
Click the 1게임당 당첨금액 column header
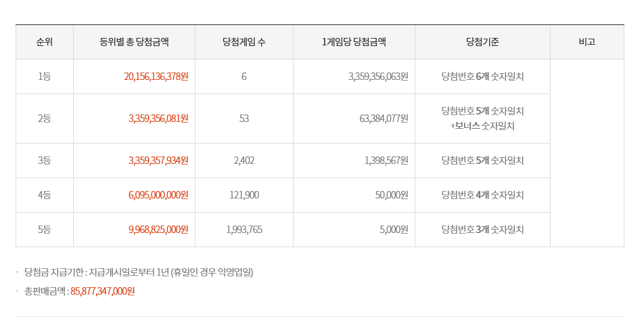point(354,42)
